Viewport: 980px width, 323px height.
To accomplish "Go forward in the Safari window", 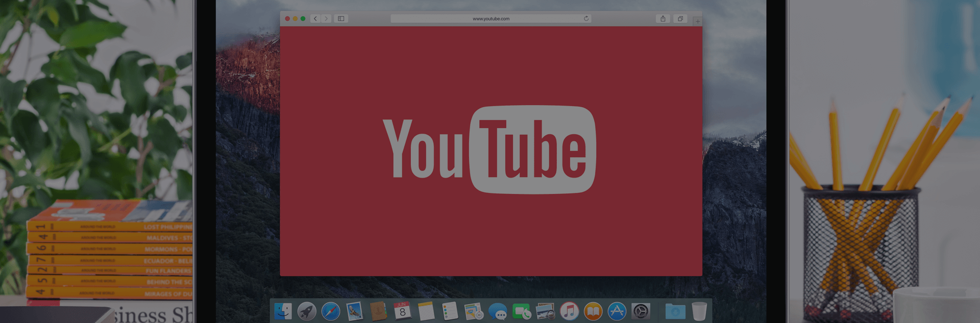I will pyautogui.click(x=326, y=19).
